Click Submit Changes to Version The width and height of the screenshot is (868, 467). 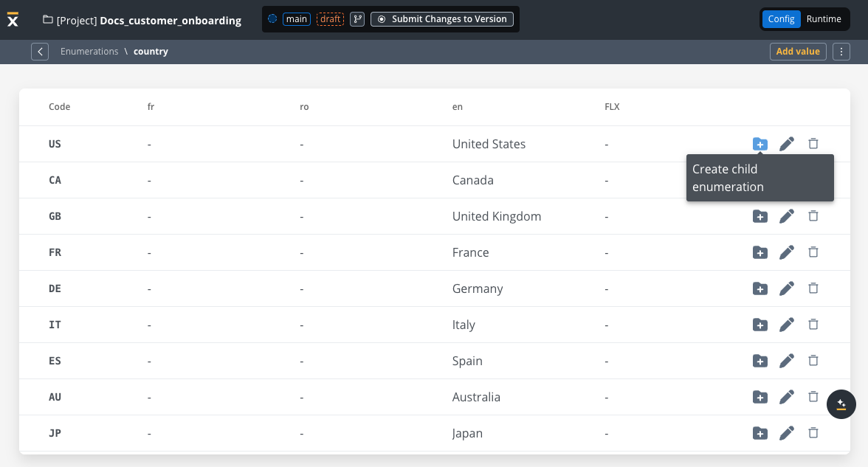(442, 19)
